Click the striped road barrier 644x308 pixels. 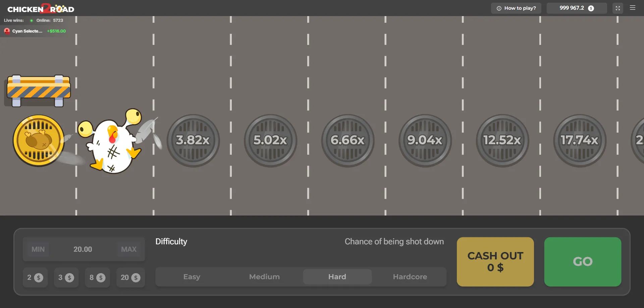pos(39,90)
